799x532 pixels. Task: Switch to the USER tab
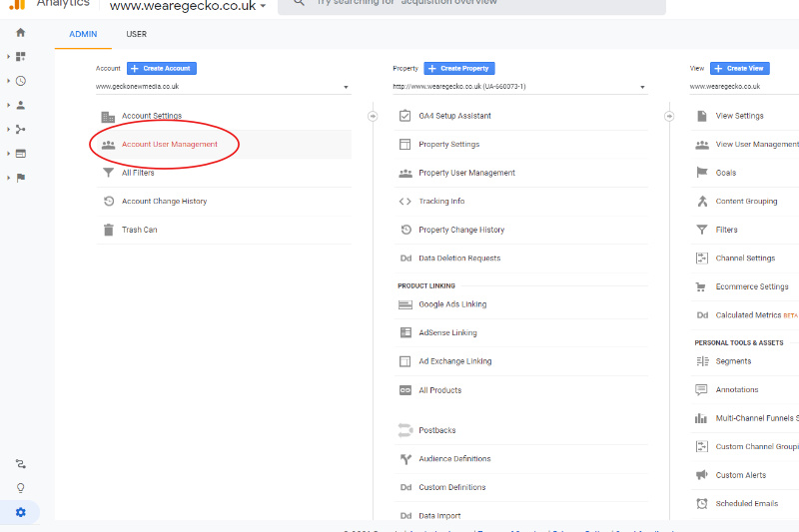point(136,34)
